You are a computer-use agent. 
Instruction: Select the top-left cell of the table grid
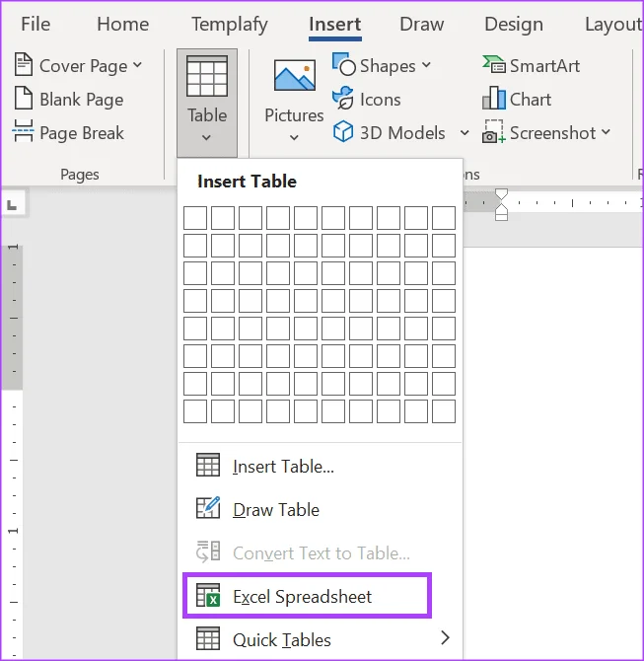click(195, 217)
